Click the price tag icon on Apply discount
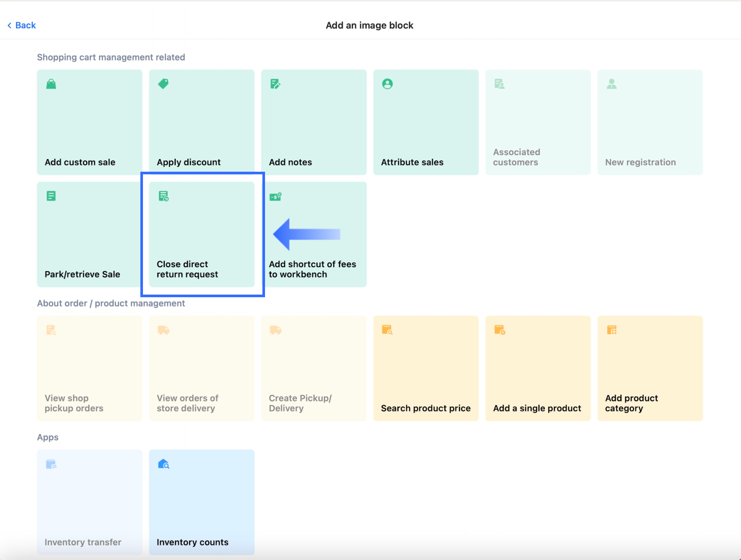Screen dimensions: 741x560 [x=163, y=84]
